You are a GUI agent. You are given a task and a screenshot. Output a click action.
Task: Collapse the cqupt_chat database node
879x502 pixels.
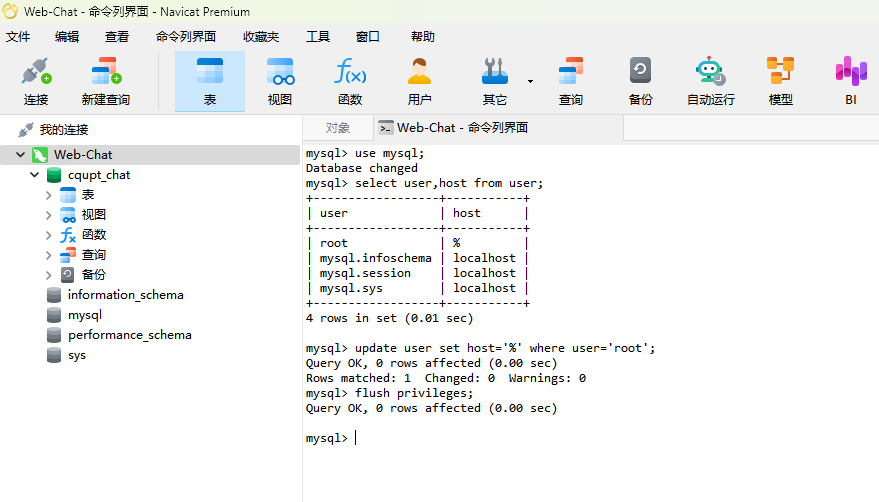point(34,174)
